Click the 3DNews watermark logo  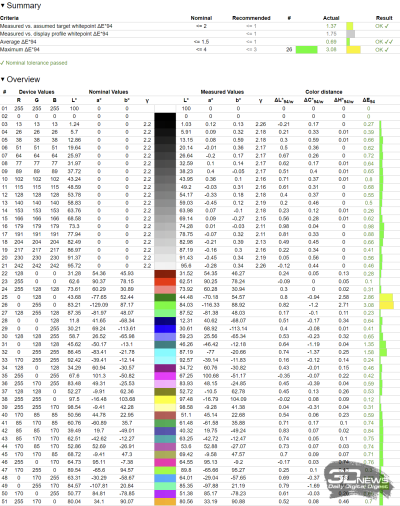pos(357,481)
